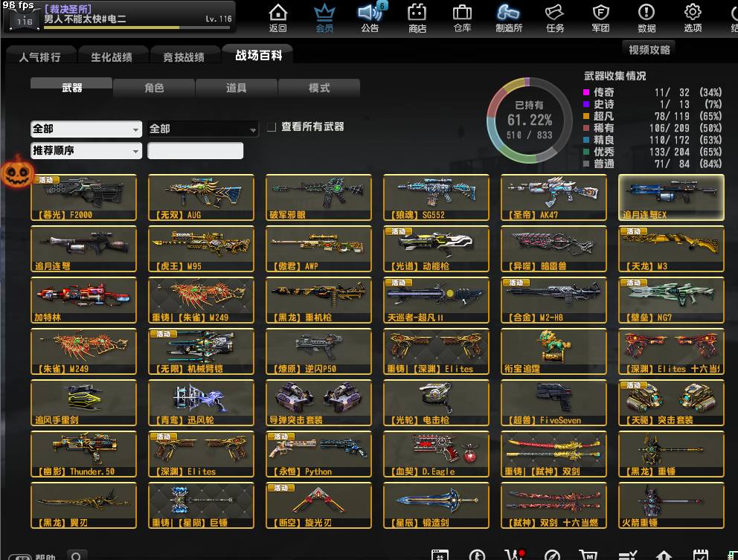Viewport: 738px width, 560px height.
Task: Open the 会员 crown membership icon
Action: pos(324,18)
